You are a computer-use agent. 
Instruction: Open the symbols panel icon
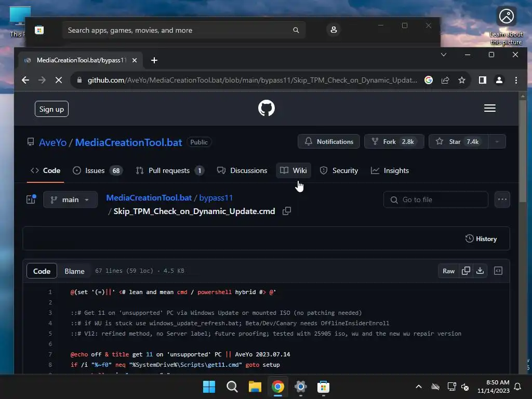pos(498,271)
